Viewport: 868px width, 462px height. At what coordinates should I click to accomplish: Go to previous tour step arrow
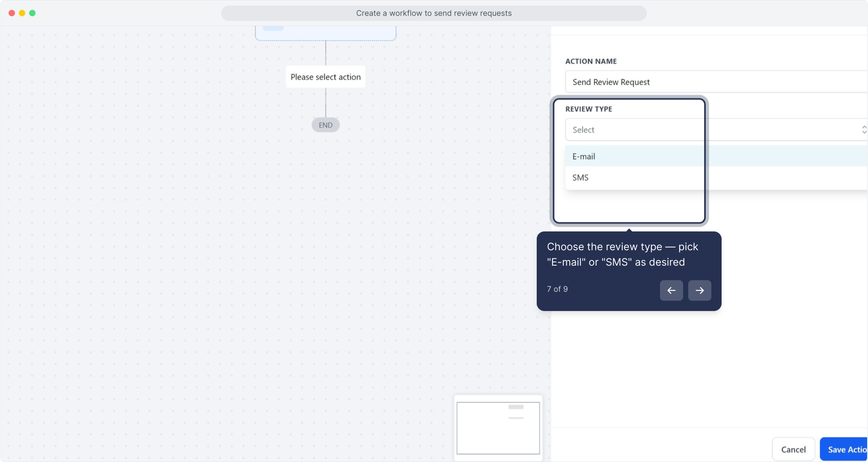(x=671, y=290)
